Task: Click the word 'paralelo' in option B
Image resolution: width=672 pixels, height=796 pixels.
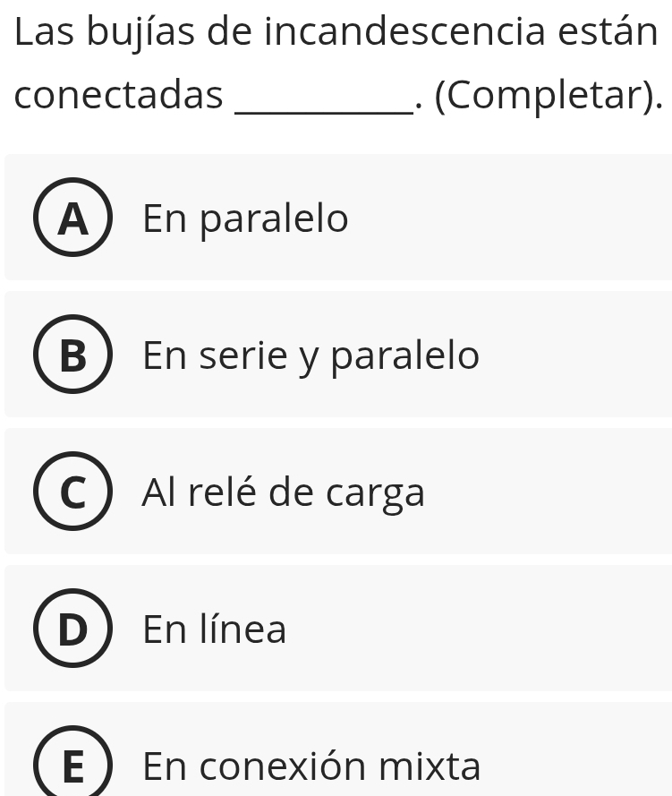Action: pyautogui.click(x=405, y=356)
